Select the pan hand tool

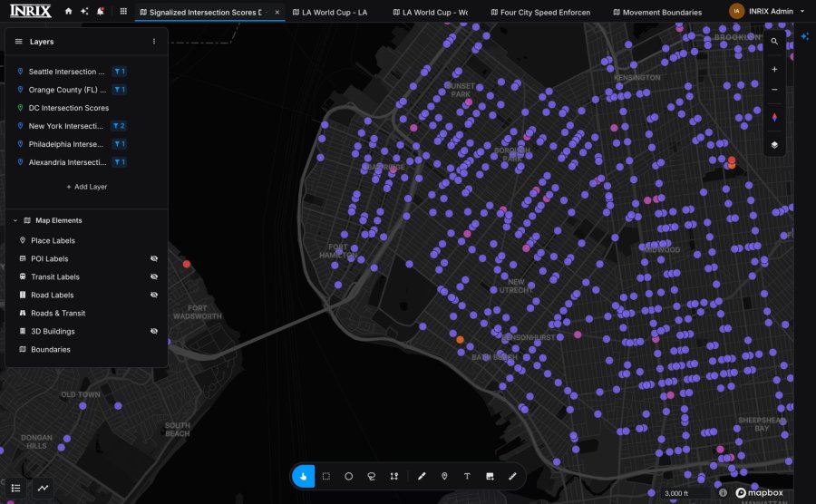click(x=304, y=476)
